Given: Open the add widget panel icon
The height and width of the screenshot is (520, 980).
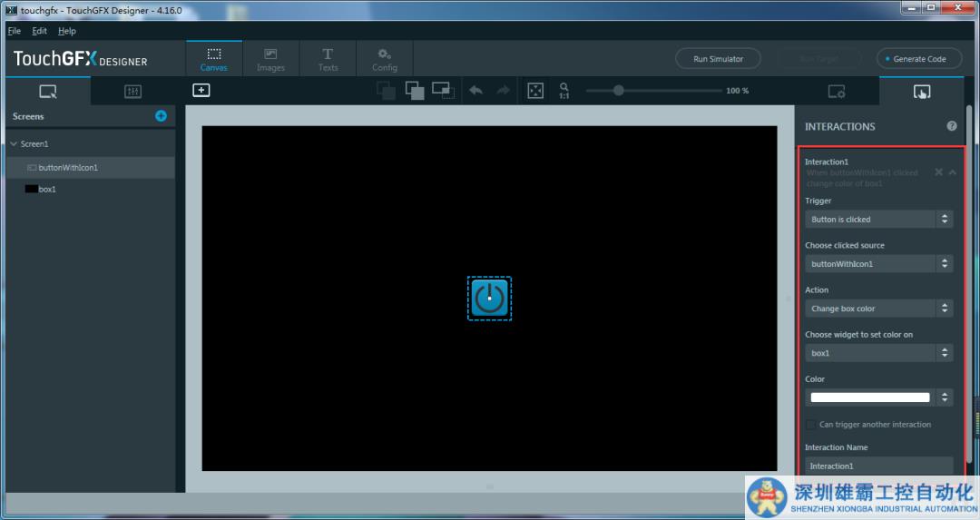Looking at the screenshot, I should [x=201, y=90].
